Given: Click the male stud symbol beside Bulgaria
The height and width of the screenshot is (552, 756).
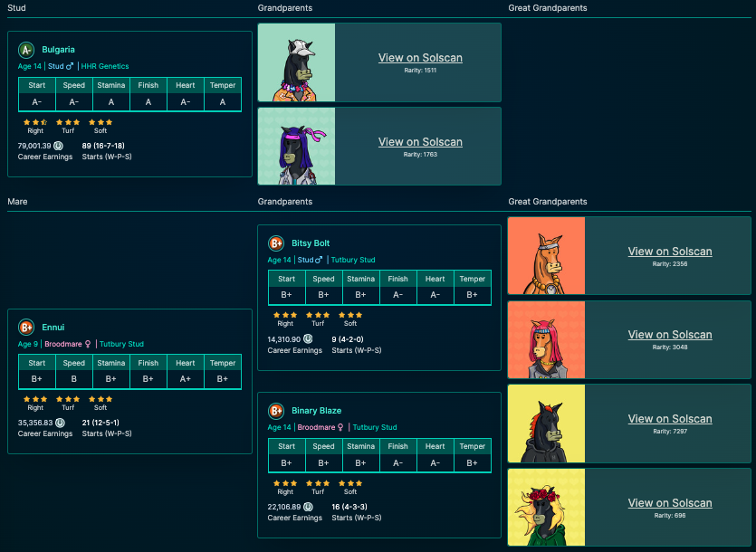Looking at the screenshot, I should pos(72,66).
